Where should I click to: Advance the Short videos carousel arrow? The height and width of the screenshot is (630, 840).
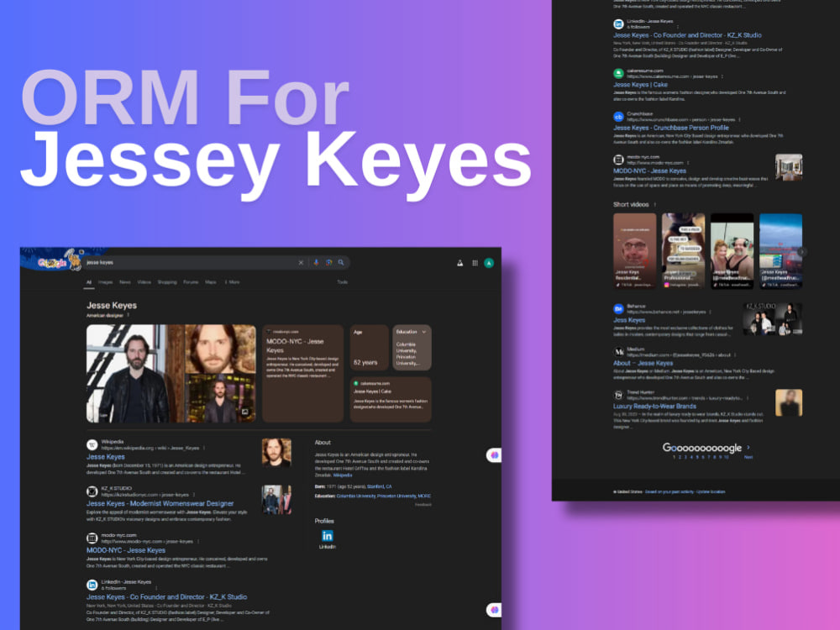[801, 252]
